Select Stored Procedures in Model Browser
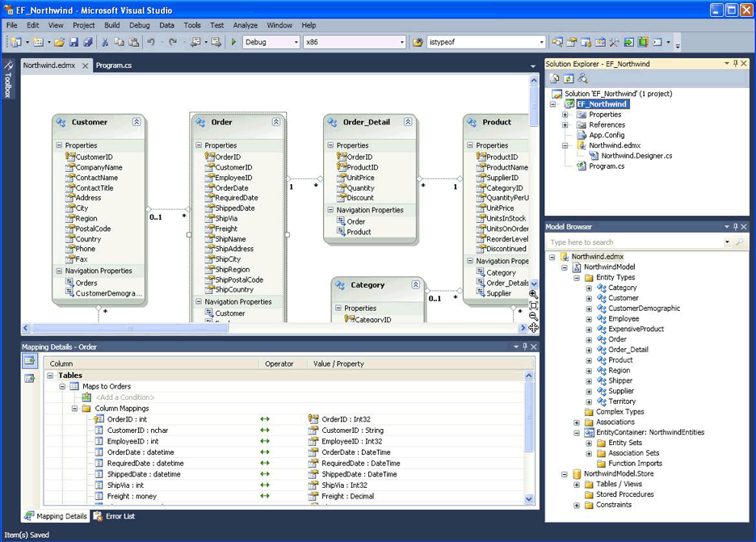The width and height of the screenshot is (756, 542). (625, 494)
